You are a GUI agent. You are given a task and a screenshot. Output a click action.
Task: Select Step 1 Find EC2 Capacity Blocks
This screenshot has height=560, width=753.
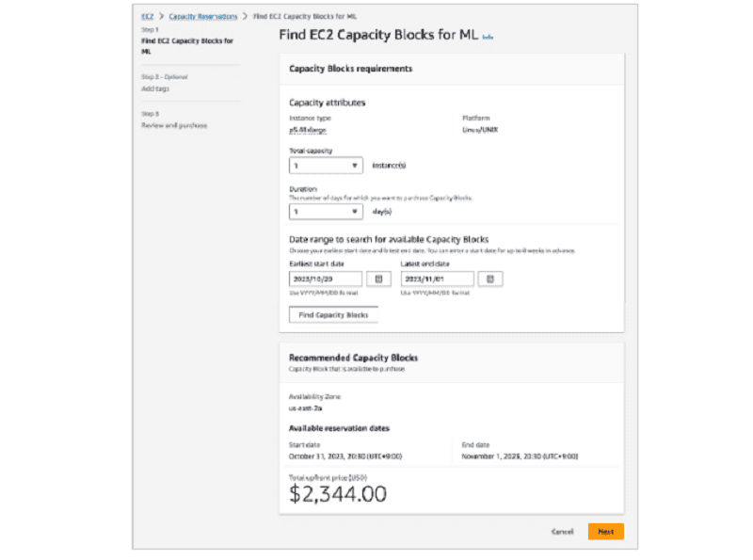coord(187,46)
